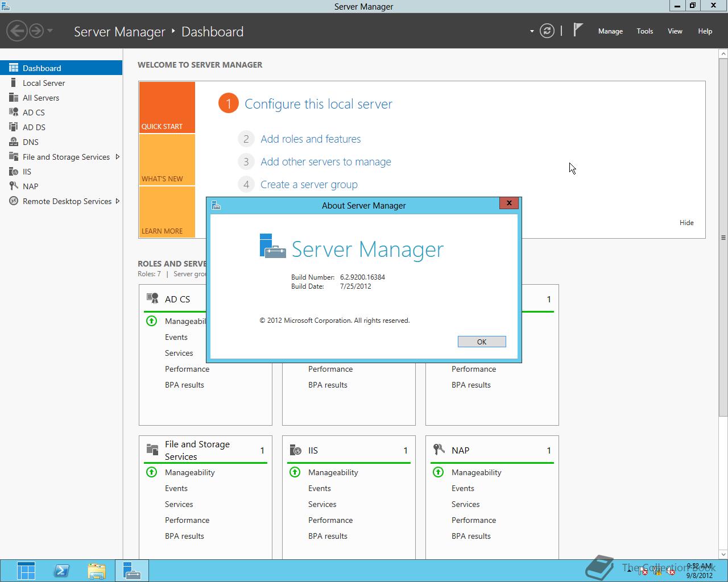Open Services in the IIS tile

click(322, 504)
